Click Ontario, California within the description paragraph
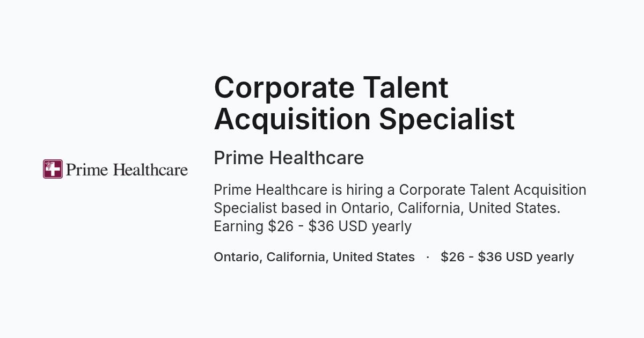Image resolution: width=644 pixels, height=338 pixels. tap(401, 208)
